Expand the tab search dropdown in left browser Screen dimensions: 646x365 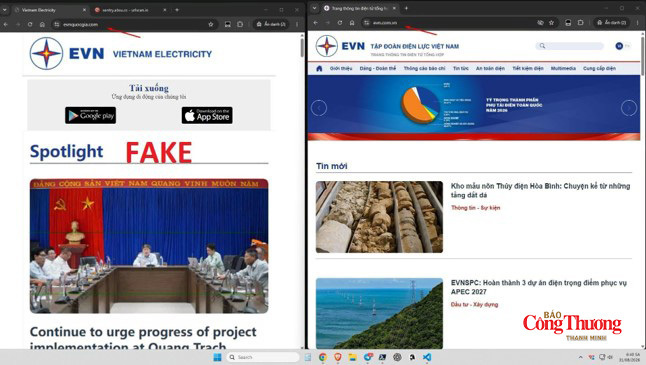pyautogui.click(x=5, y=10)
